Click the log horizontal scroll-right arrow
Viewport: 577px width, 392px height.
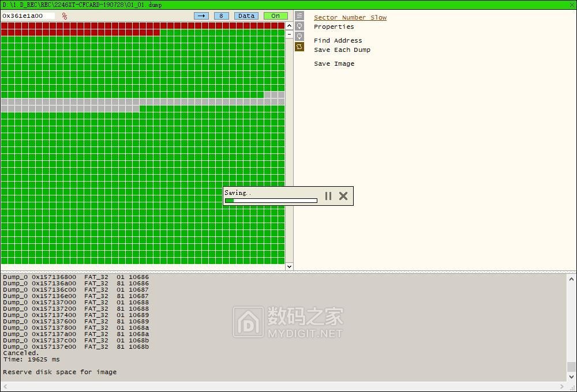point(561,386)
